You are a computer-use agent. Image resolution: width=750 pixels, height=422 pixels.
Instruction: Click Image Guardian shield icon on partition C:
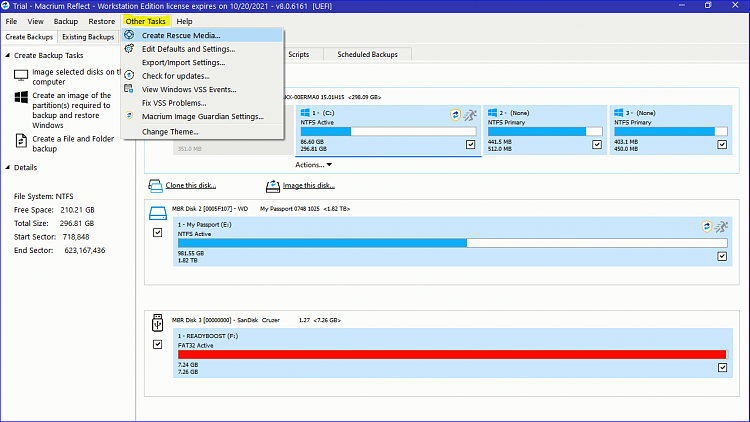[x=455, y=115]
